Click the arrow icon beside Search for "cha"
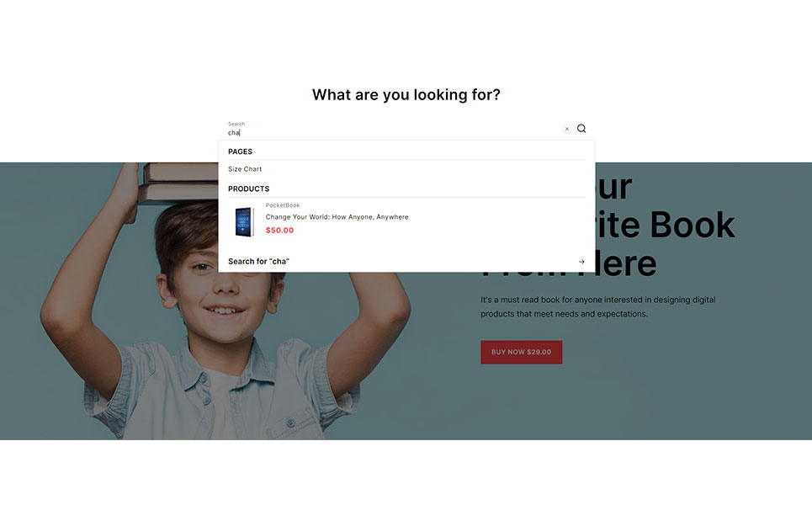The image size is (812, 505). click(581, 262)
